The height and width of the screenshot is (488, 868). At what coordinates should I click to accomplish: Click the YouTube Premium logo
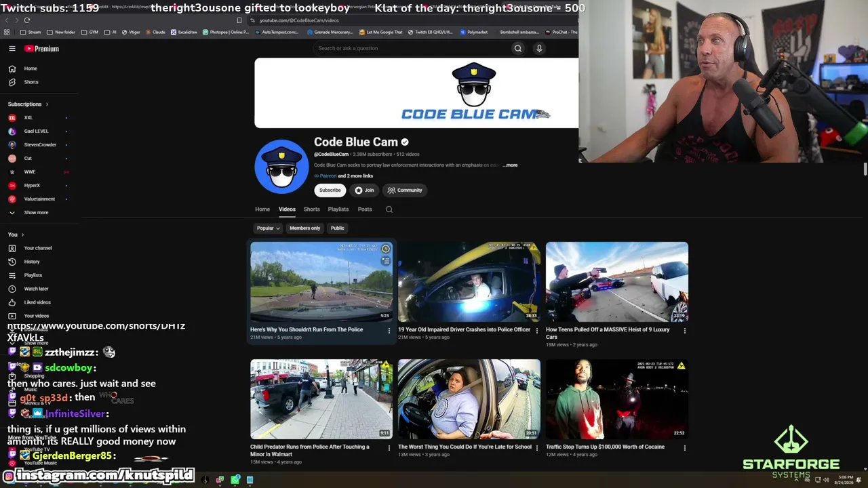point(42,49)
